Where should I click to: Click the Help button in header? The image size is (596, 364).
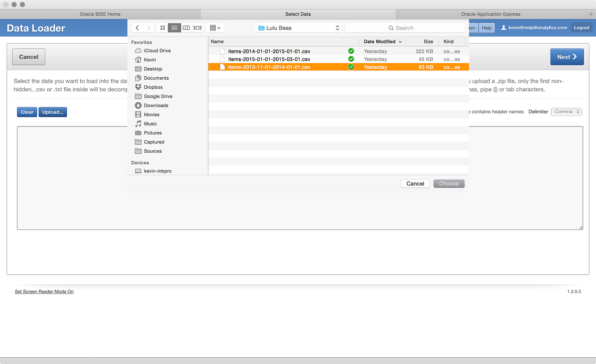486,28
